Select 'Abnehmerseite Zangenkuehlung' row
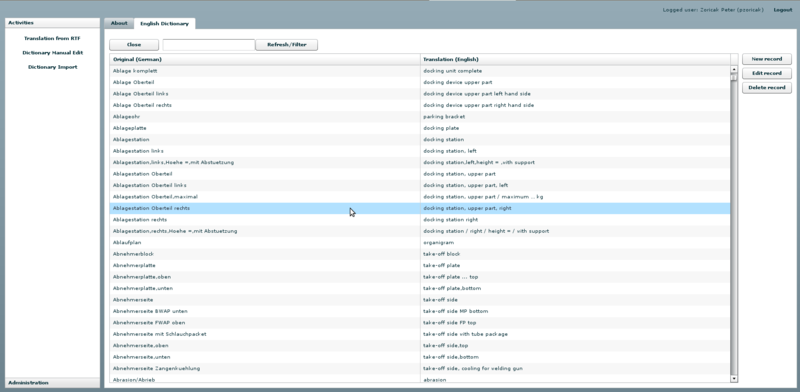The height and width of the screenshot is (392, 800). point(420,368)
